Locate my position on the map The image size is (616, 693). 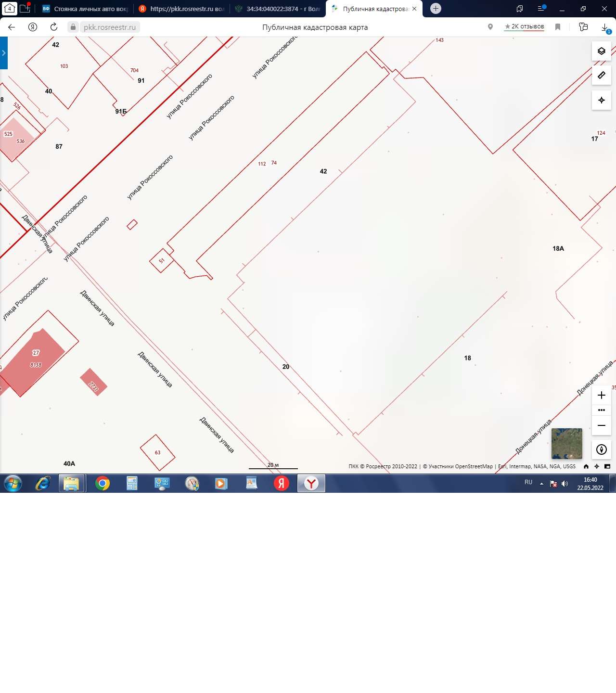[601, 100]
